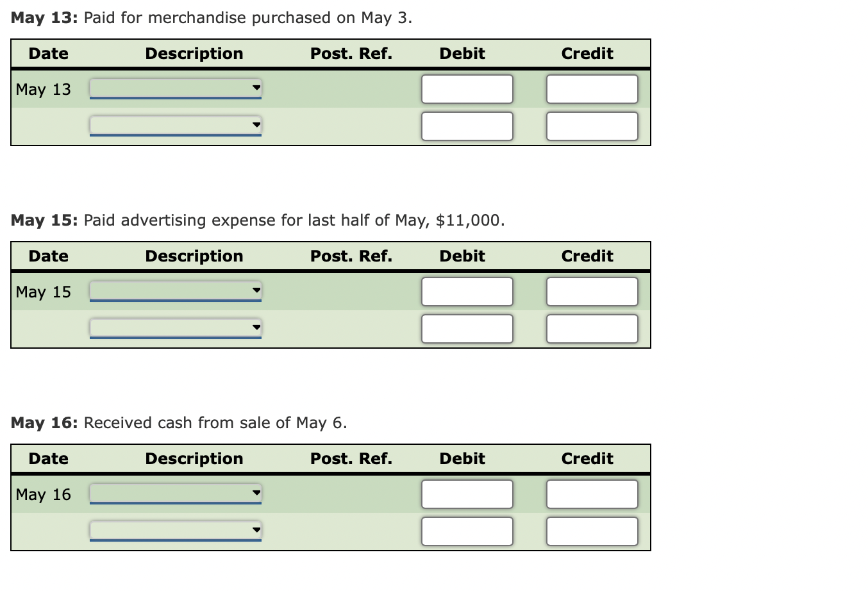Select the Debit field in the May 15 second row
Image resolution: width=868 pixels, height=591 pixels.
point(467,328)
